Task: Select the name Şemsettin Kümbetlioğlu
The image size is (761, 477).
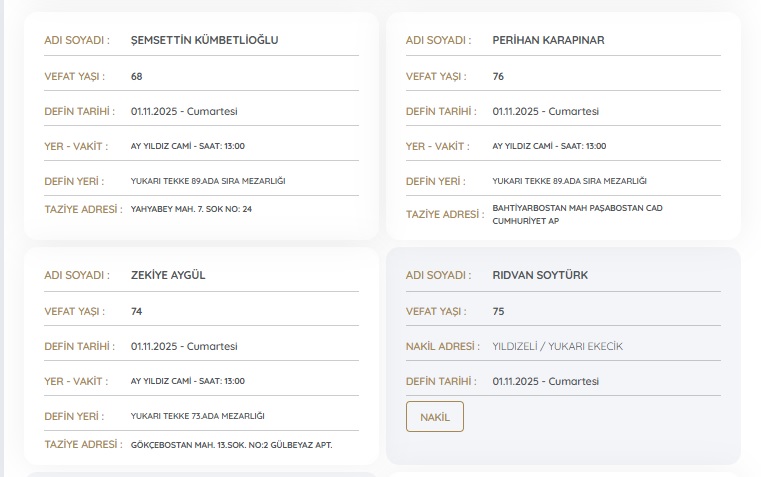Action: 204,41
